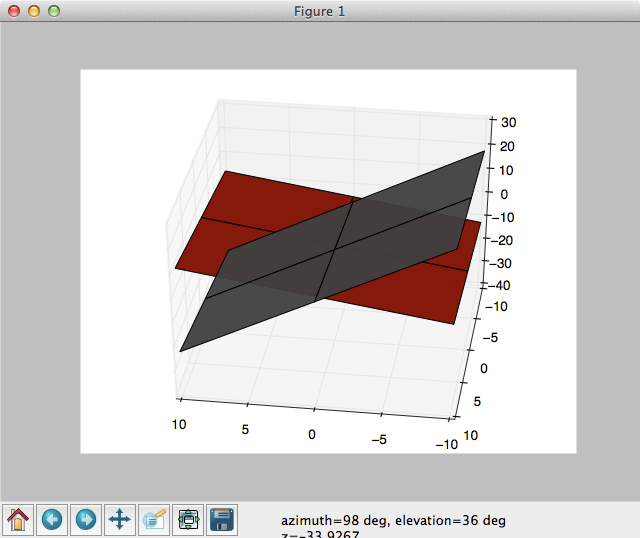Click the azimuth=98 deg status text
Screen dimensions: 640x538
pyautogui.click(x=334, y=520)
